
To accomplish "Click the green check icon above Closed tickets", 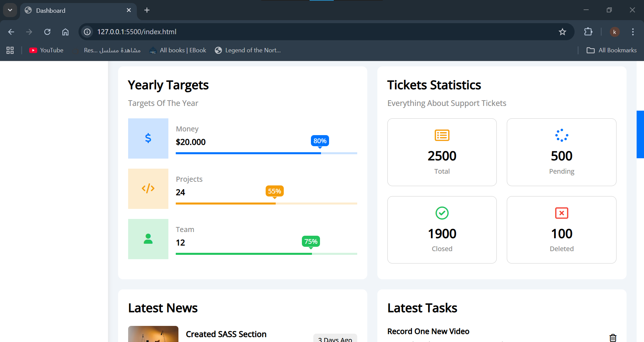I will coord(442,213).
